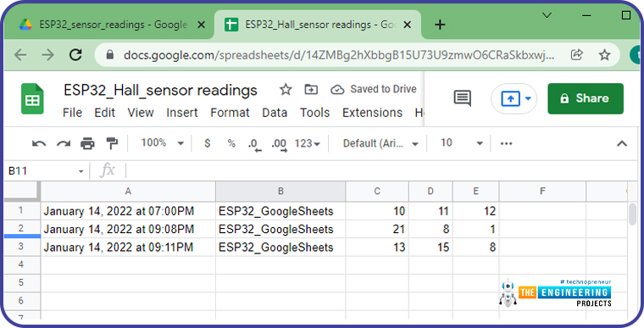Select column A header
The image size is (644, 328).
(x=128, y=192)
